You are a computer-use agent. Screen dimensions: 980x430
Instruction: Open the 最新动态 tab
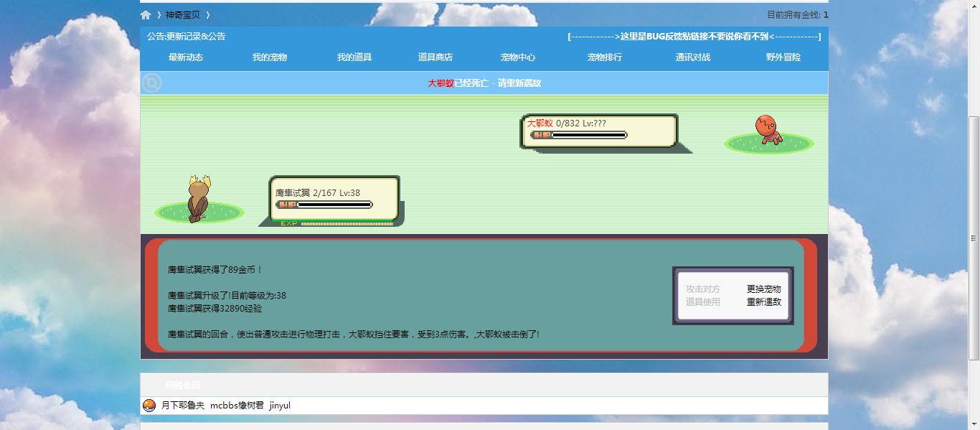point(186,57)
